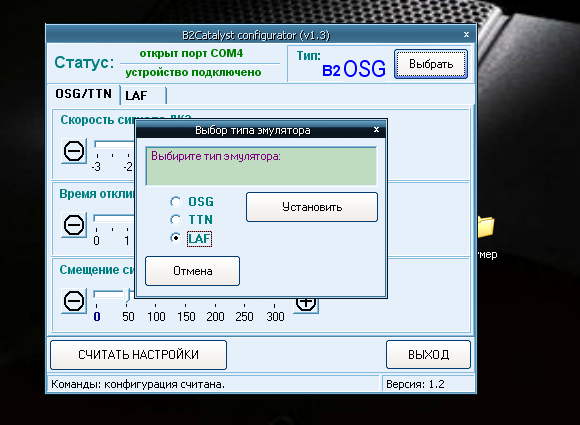Close the Выбор типа эмулятора dialog

click(x=376, y=129)
